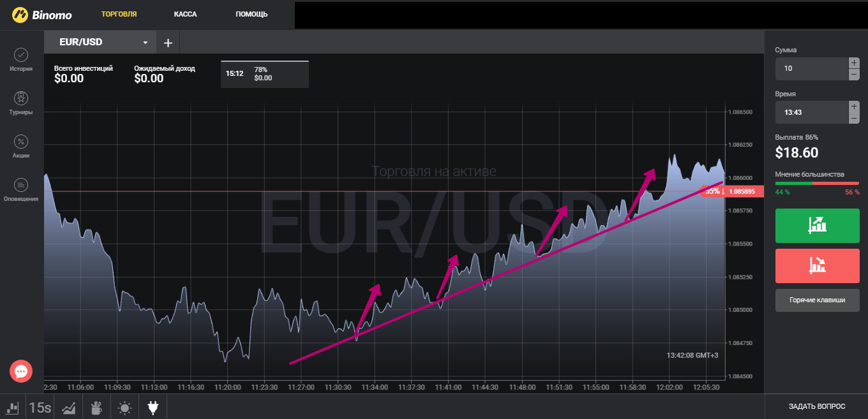Click the 13:42:08 GMT+3 clock text
The height and width of the screenshot is (419, 868).
[x=692, y=355]
